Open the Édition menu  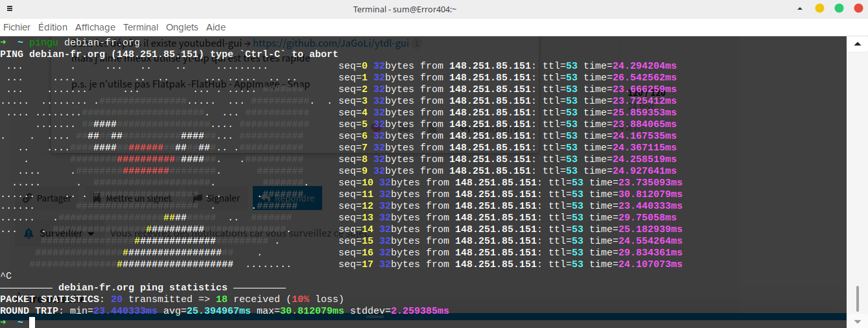[x=53, y=27]
